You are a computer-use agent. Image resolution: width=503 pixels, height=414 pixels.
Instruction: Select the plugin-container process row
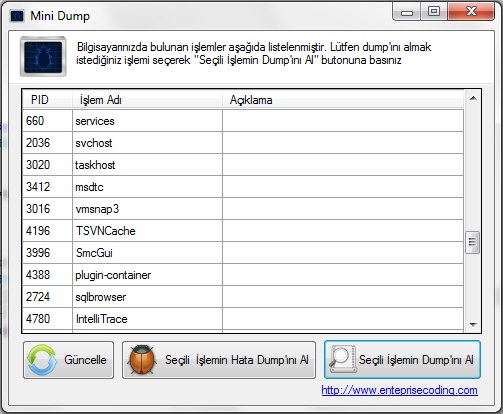click(x=243, y=275)
